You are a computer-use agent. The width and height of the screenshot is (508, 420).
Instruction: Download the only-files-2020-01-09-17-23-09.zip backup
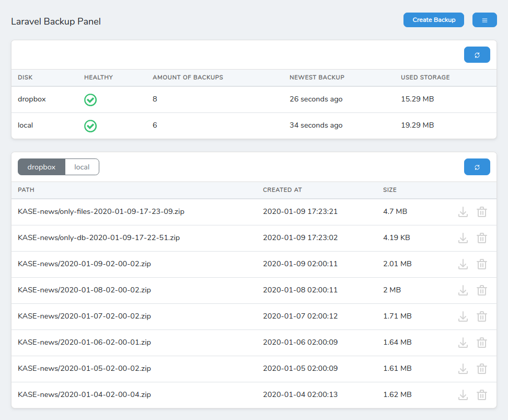(463, 212)
